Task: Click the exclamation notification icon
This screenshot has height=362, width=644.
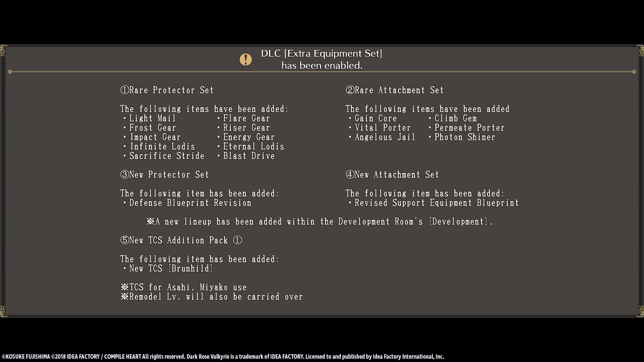Action: tap(246, 59)
